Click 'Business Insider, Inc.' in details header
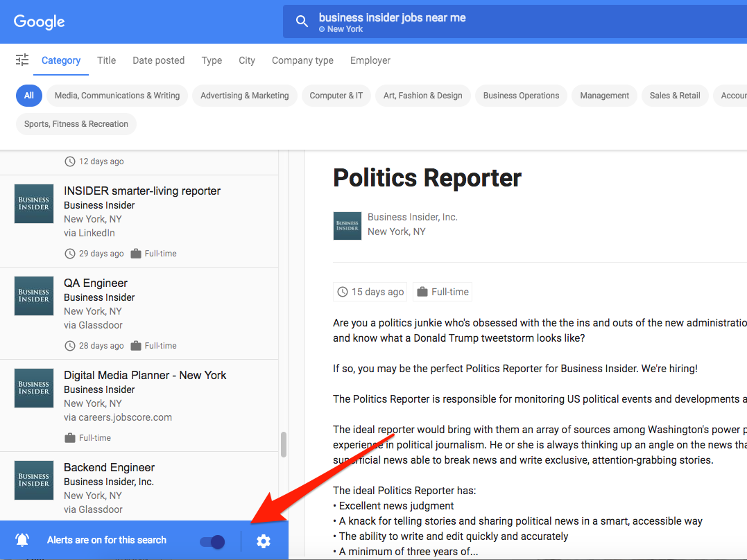This screenshot has width=747, height=560. tap(413, 217)
